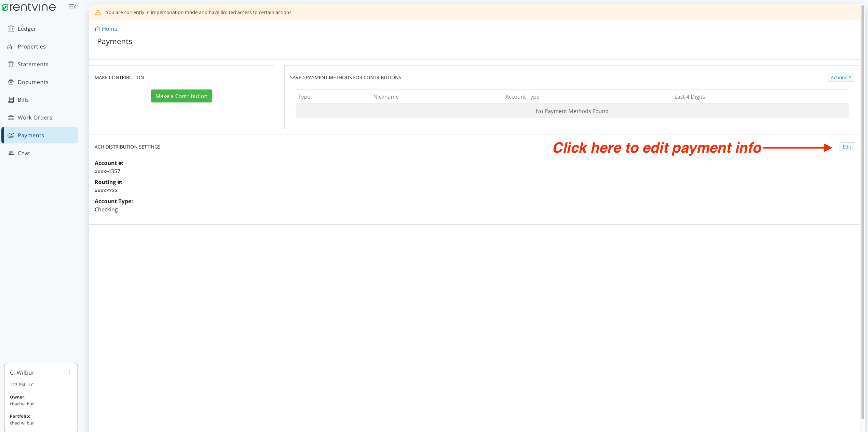
Task: Click the Checking account type value
Action: click(x=106, y=209)
